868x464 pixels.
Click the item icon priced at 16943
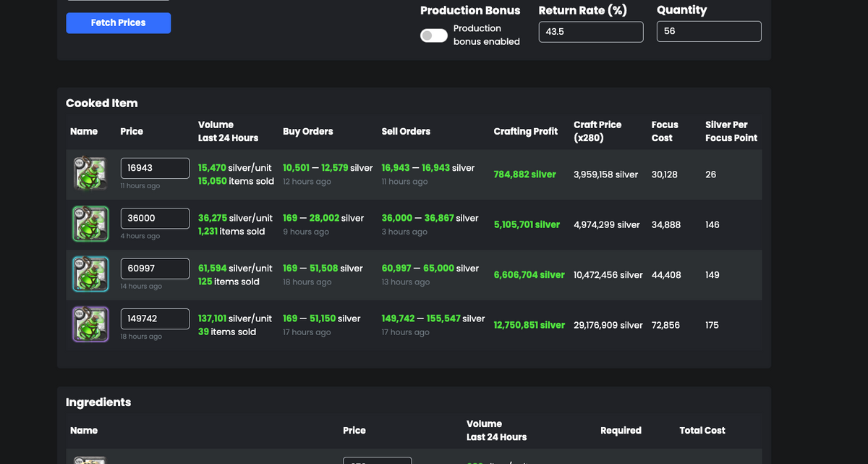(x=90, y=174)
